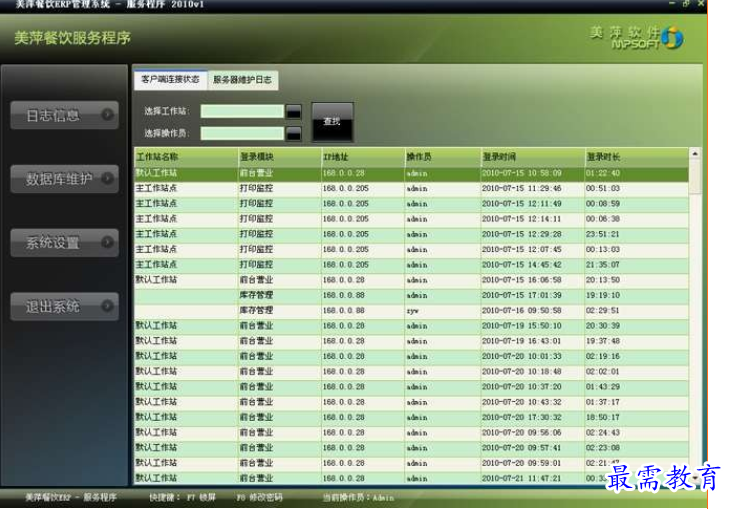Sort by 登录模块 column header

279,157
